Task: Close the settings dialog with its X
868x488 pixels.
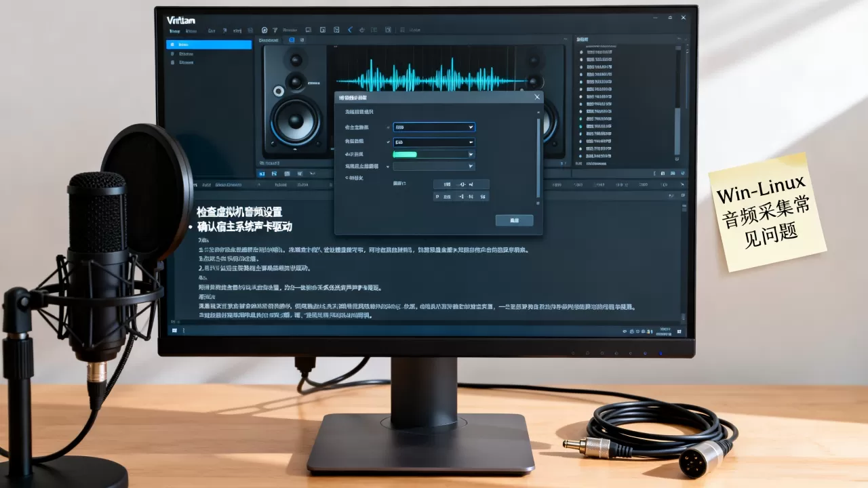Action: 537,98
